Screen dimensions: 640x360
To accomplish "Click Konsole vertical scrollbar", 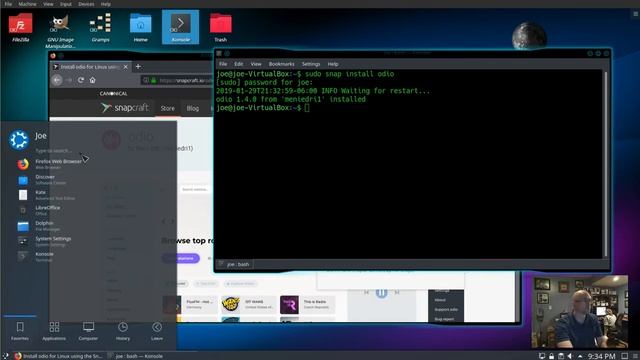I will pos(606,163).
